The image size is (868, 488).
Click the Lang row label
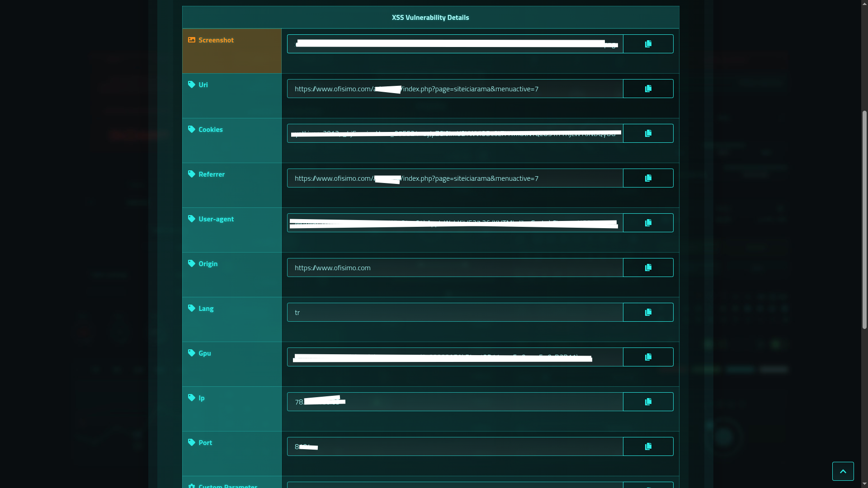click(x=206, y=308)
